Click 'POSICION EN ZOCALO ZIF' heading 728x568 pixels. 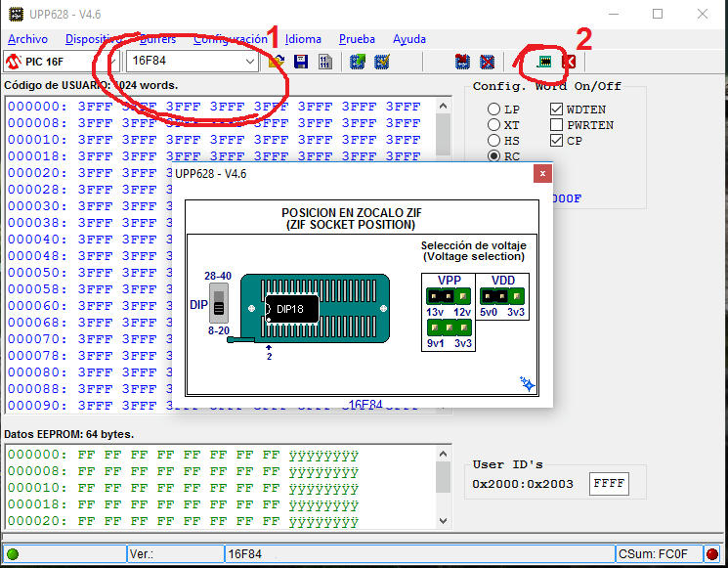(x=352, y=213)
